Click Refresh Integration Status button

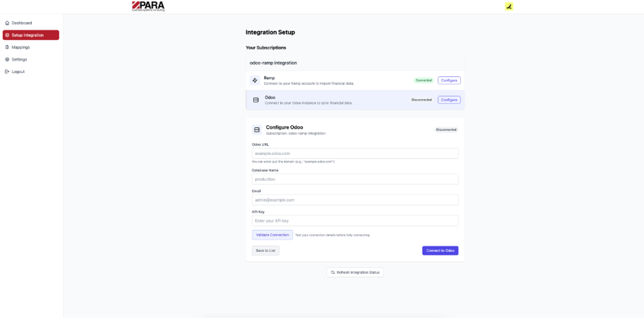(355, 273)
